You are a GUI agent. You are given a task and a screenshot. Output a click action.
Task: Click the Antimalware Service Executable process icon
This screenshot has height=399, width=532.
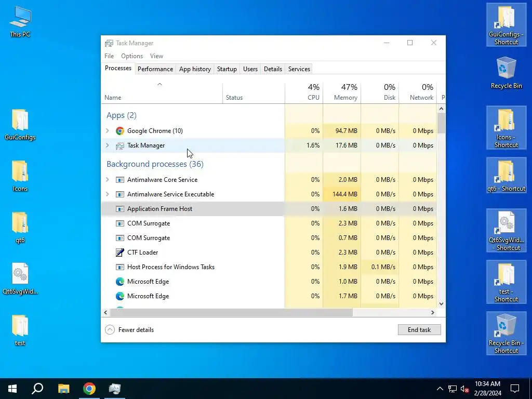(120, 194)
